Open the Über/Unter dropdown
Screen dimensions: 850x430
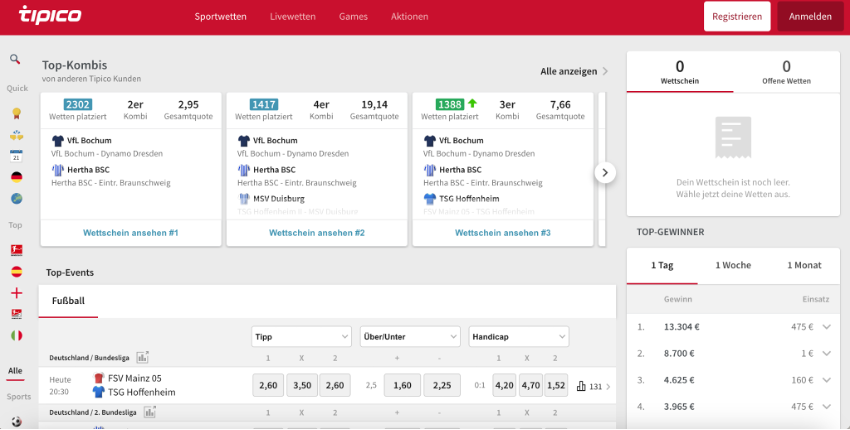(409, 337)
